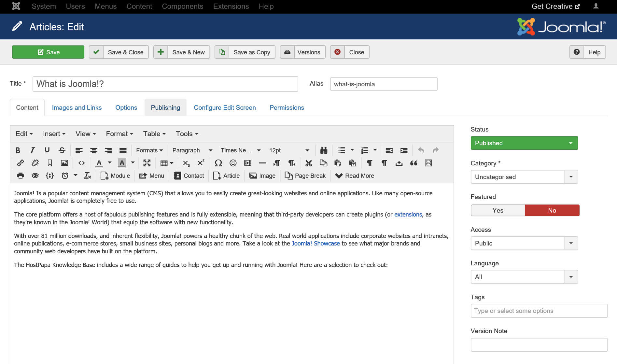Follow the Joomla! Showcase link
617x364 pixels.
click(316, 244)
